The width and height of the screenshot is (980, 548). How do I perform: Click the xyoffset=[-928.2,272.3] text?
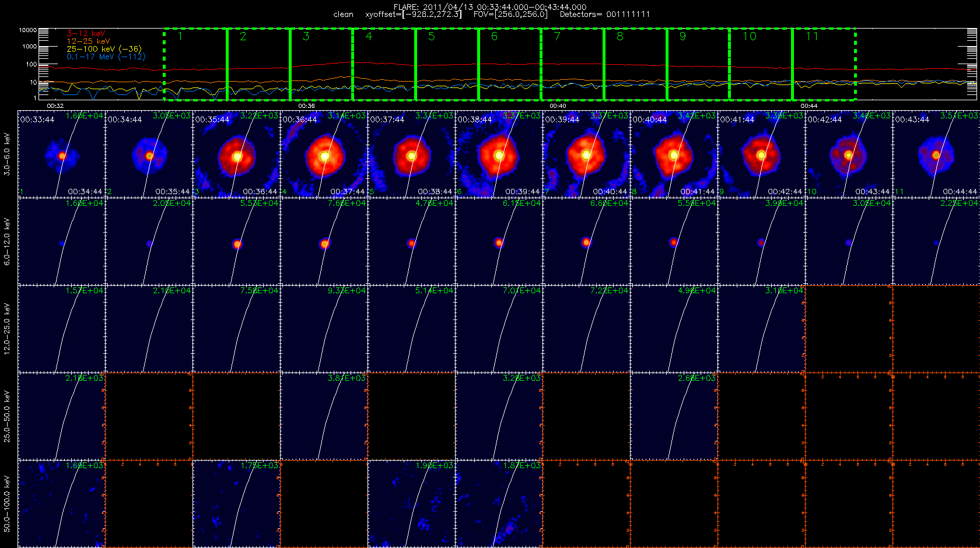tap(413, 15)
